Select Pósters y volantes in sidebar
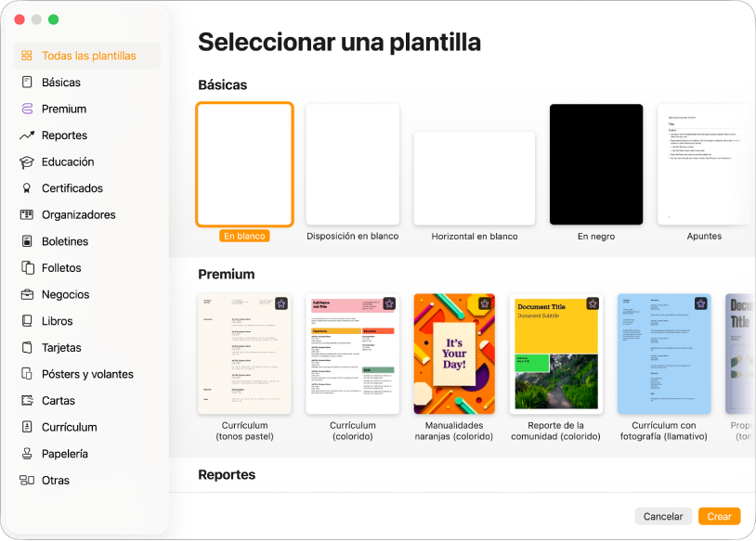The image size is (756, 541). [x=85, y=373]
